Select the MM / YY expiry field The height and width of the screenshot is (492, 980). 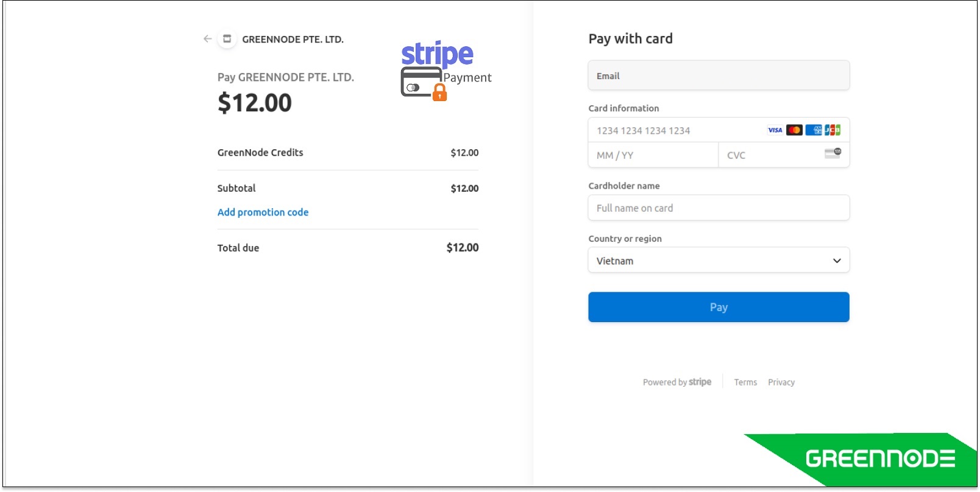[653, 155]
